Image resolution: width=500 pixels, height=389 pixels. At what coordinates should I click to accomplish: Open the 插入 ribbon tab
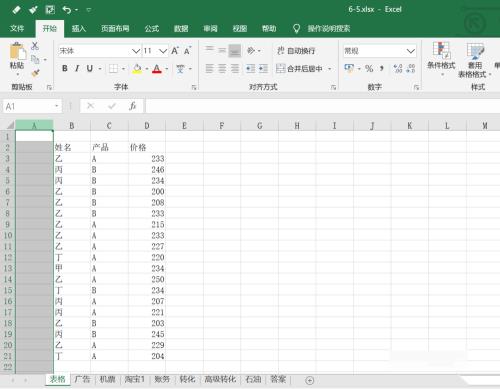pyautogui.click(x=79, y=28)
